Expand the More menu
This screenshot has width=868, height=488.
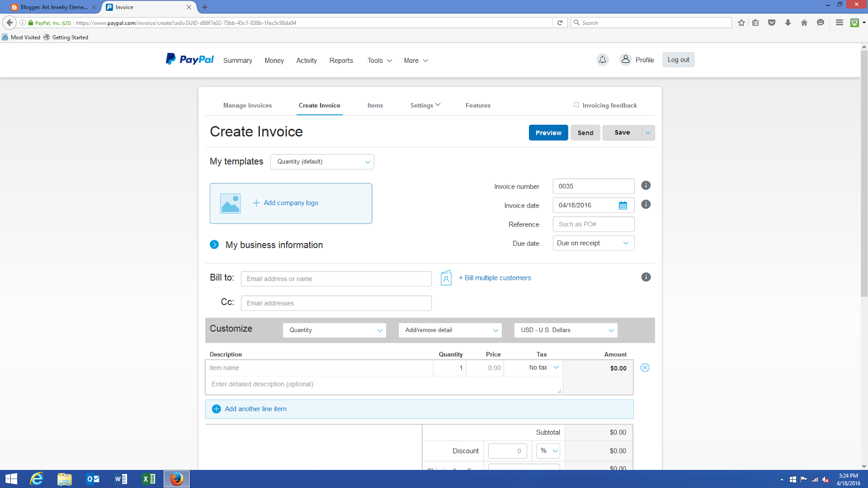click(x=416, y=60)
